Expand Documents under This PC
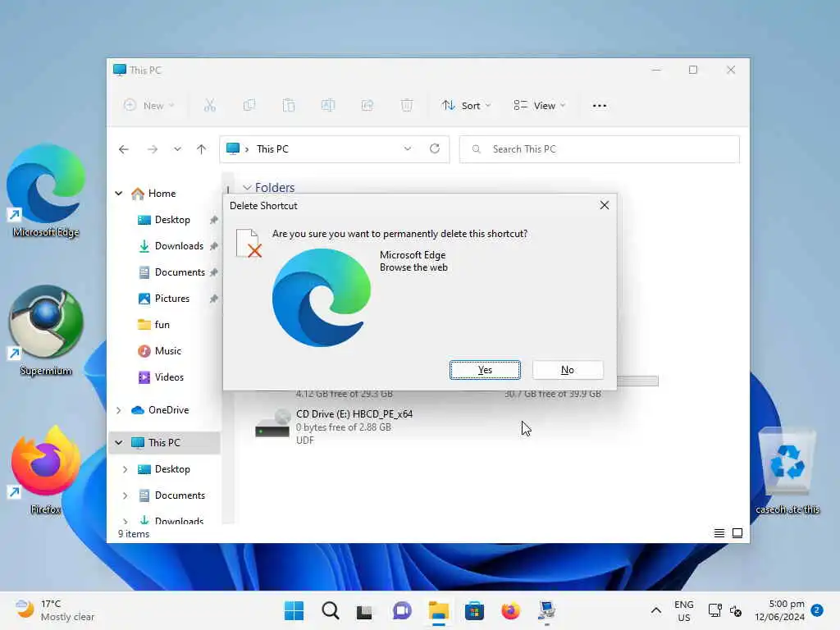 (x=125, y=495)
